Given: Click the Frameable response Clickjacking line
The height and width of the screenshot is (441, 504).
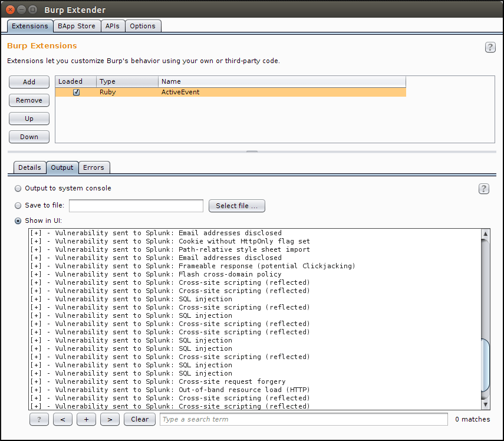Looking at the screenshot, I should pyautogui.click(x=193, y=266).
